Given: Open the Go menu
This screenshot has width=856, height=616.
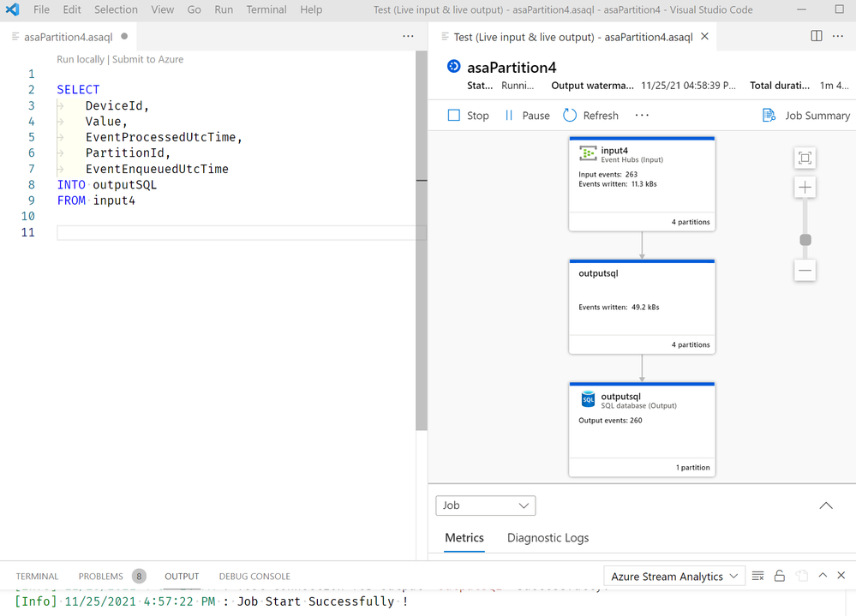Looking at the screenshot, I should (x=194, y=9).
